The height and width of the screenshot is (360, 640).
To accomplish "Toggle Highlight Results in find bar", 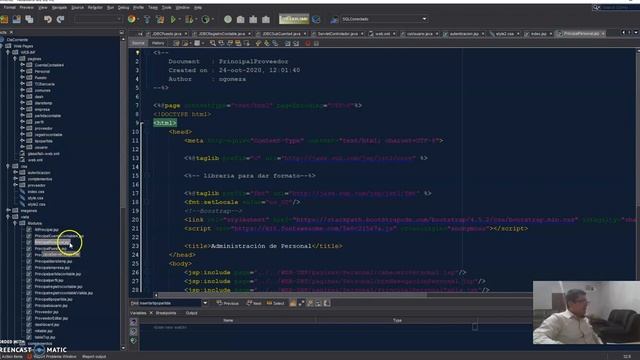I will (x=318, y=303).
